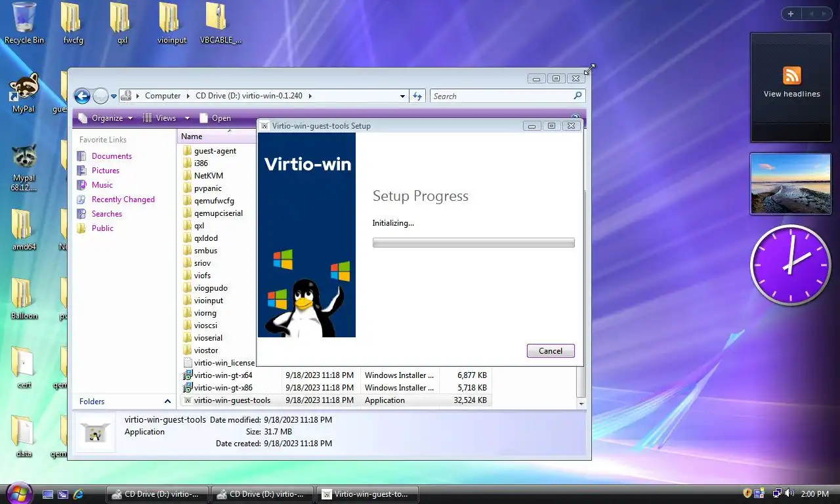Click the Name column header

[x=217, y=136]
